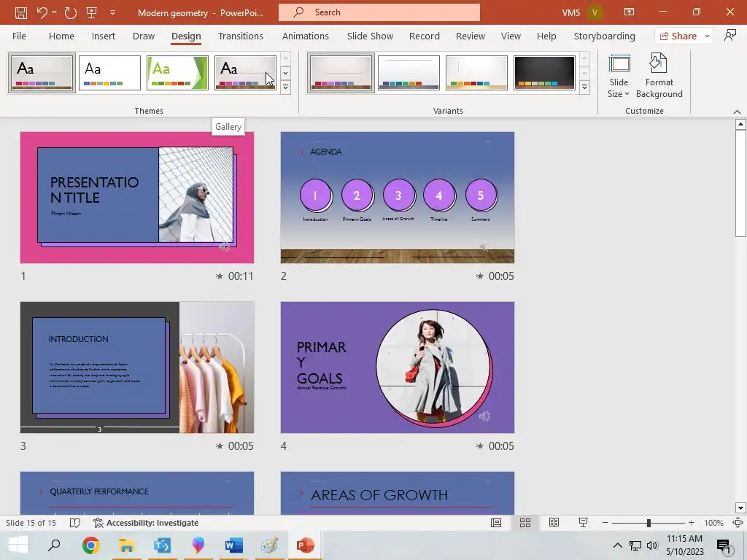This screenshot has height=560, width=747.
Task: Apply the green Facet theme thumbnail
Action: tap(177, 73)
